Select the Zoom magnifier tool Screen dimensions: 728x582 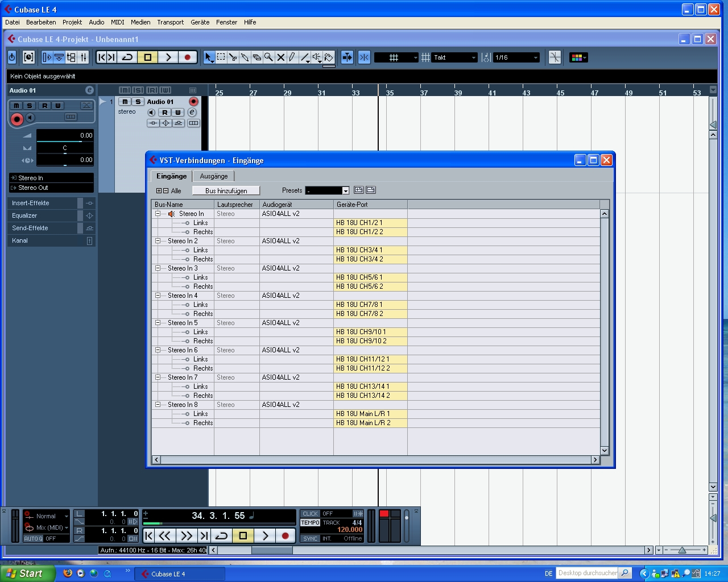(x=268, y=57)
